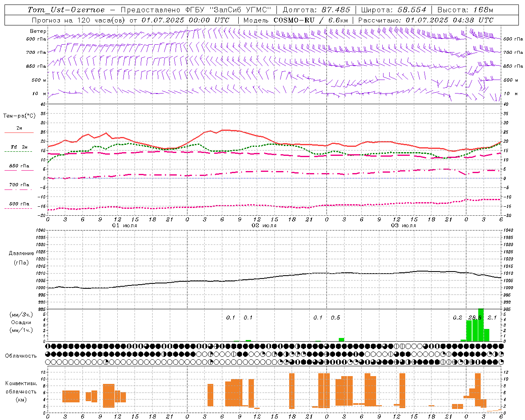The image size is (525, 420).
Task: Click the precipitation total "0.2"
Action: tap(457, 318)
